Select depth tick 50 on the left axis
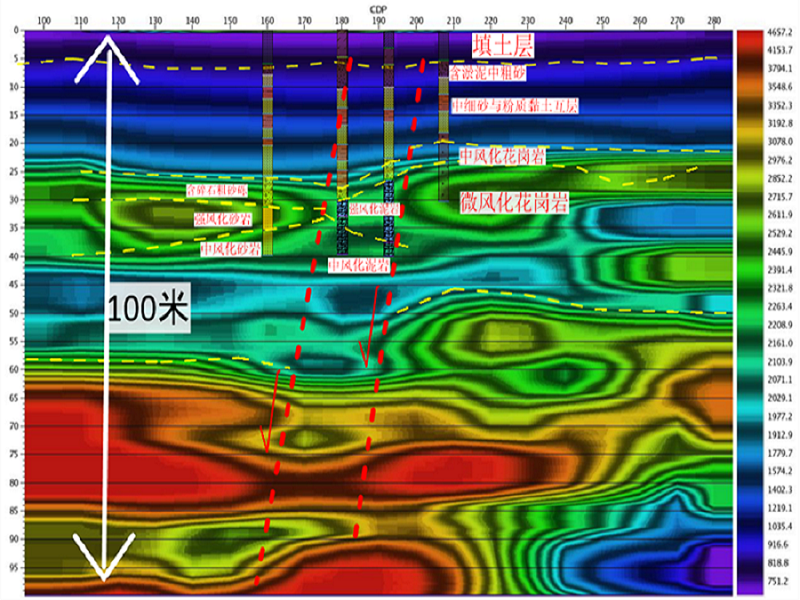The image size is (800, 600). click(13, 313)
